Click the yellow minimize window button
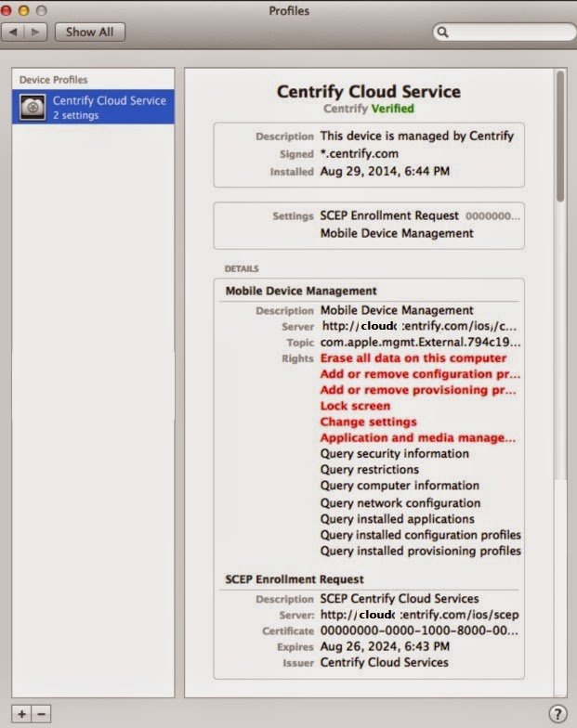577x728 pixels. [24, 10]
